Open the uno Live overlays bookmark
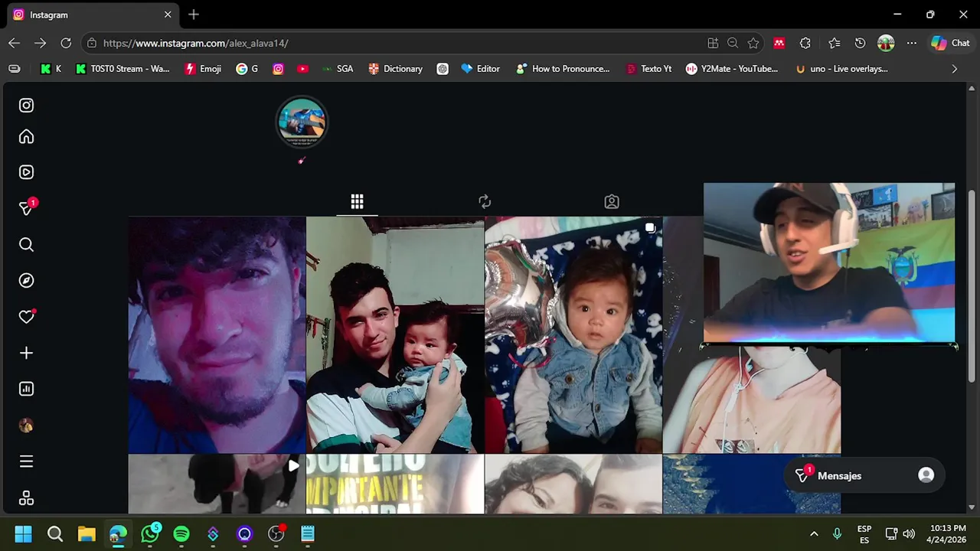This screenshot has height=551, width=980. pos(841,69)
